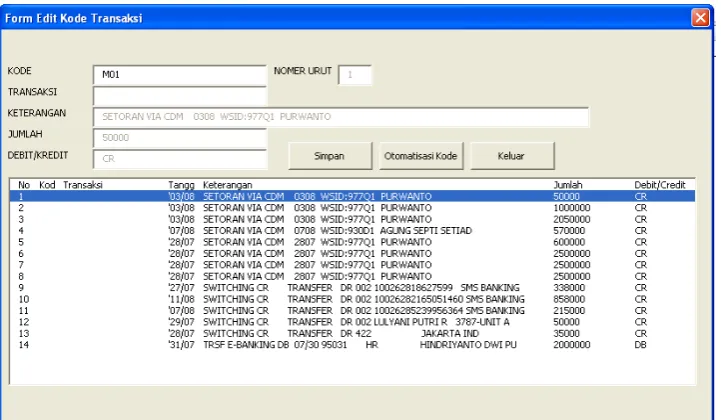Click the Tangg column header
This screenshot has width=721, height=420.
click(x=181, y=185)
